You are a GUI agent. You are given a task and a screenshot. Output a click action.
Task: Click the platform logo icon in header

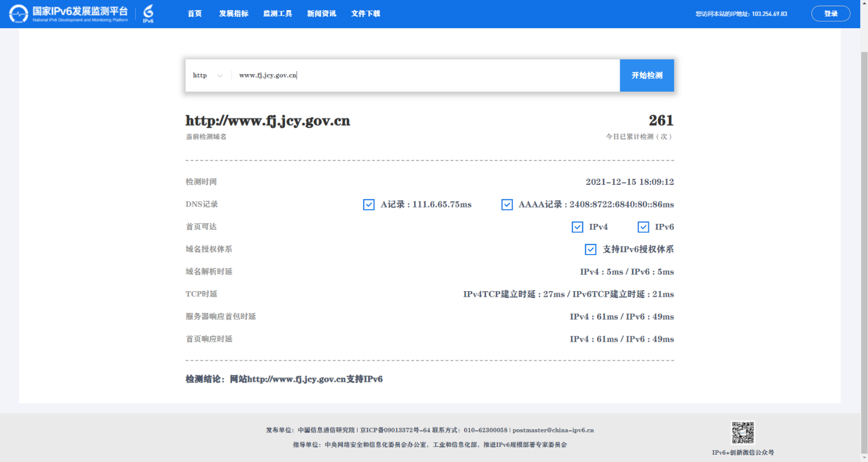[18, 14]
